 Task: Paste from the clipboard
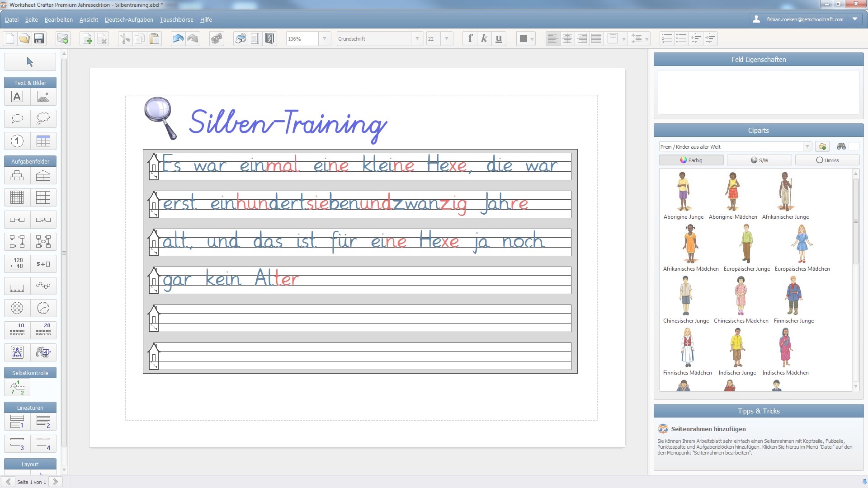click(x=154, y=39)
